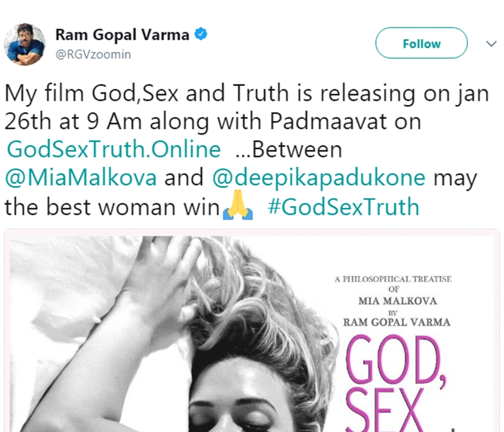Screen dimensions: 504x432
Task: Open the @MiaMalkova mention
Action: click(81, 177)
